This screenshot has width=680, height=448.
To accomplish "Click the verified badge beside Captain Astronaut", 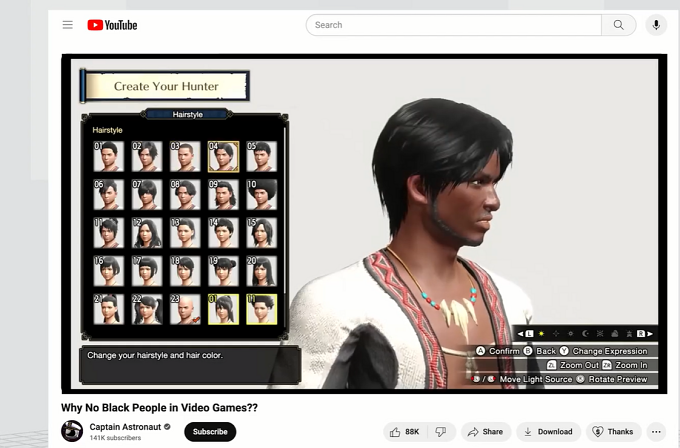I will click(167, 427).
